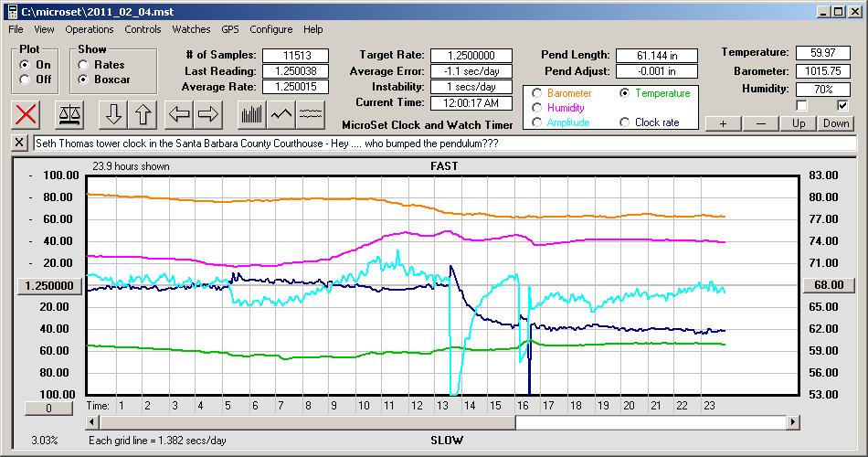
Task: Click the Pend Adjust field
Action: (657, 71)
